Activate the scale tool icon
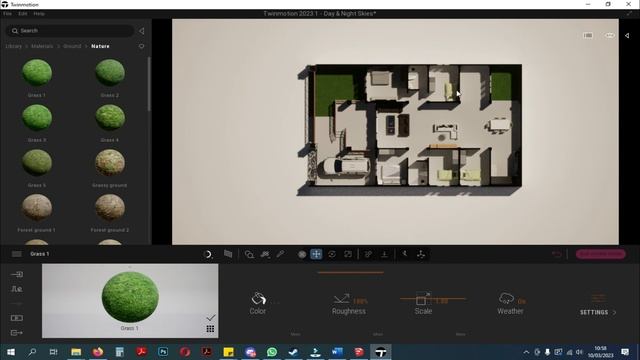The image size is (640, 360). coord(348,254)
